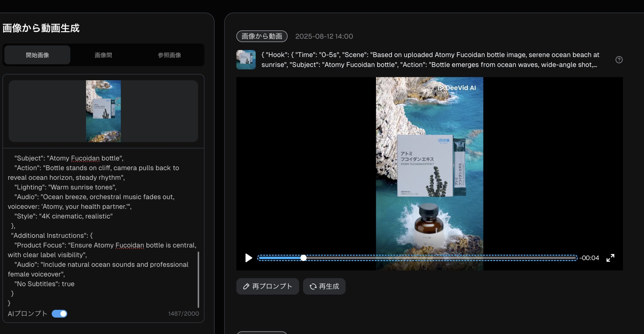This screenshot has height=334, width=644.
Task: Play the generated video preview
Action: pyautogui.click(x=249, y=258)
